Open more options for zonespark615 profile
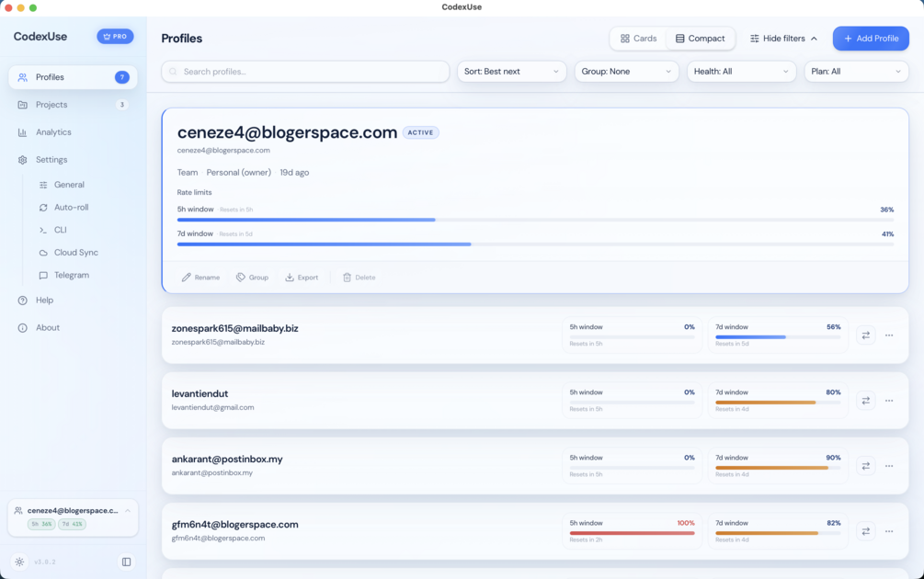 point(889,335)
